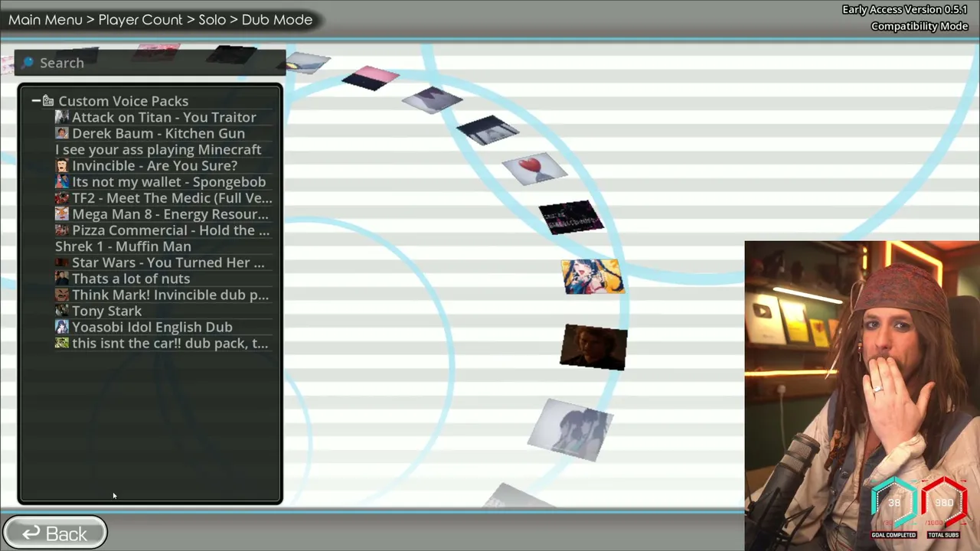Viewport: 980px width, 551px height.
Task: Return to Player Count in breadcrumb
Action: coord(140,20)
